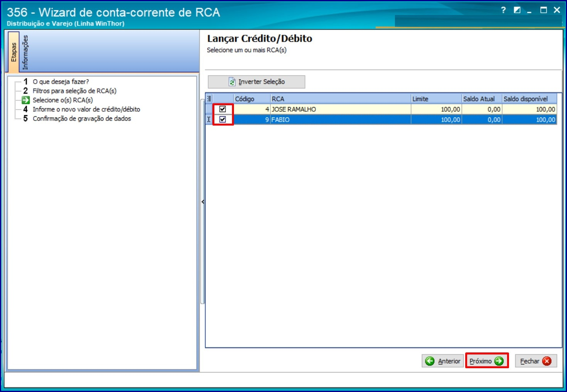
Task: Go back with the Anterior button
Action: tap(443, 361)
